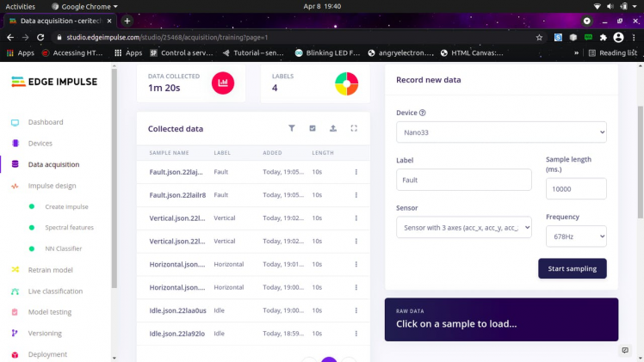Open options menu for Fault.json.22lailr8 sample
The height and width of the screenshot is (362, 644).
[x=356, y=194]
